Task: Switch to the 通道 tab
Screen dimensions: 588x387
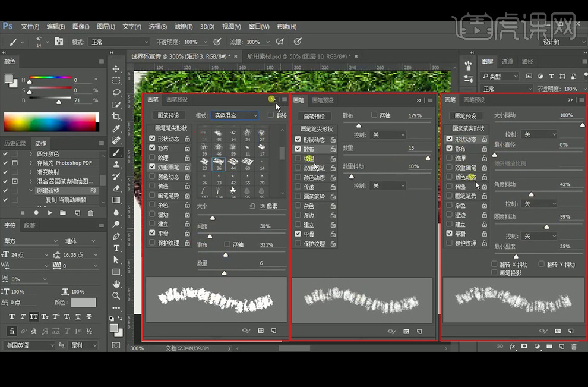Action: [x=507, y=62]
